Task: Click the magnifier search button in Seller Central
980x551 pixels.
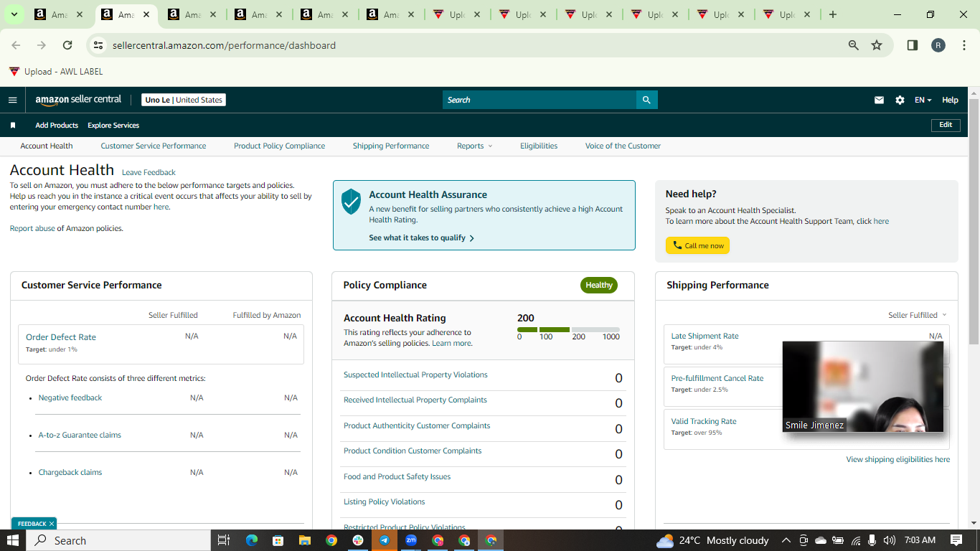Action: click(646, 100)
